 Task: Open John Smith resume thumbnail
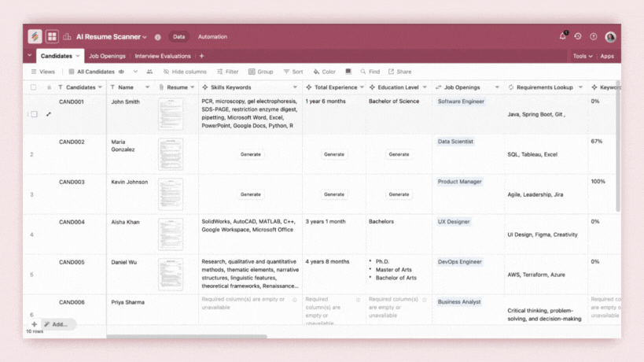171,114
